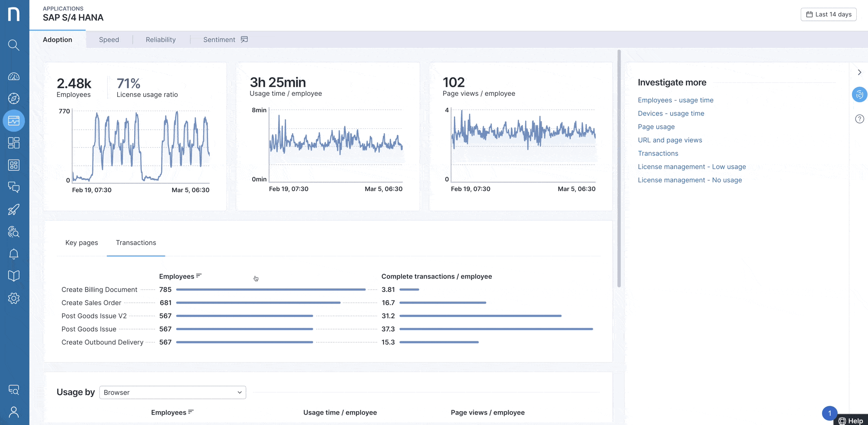The image size is (868, 425).
Task: Switch to the Speed tab
Action: 109,39
